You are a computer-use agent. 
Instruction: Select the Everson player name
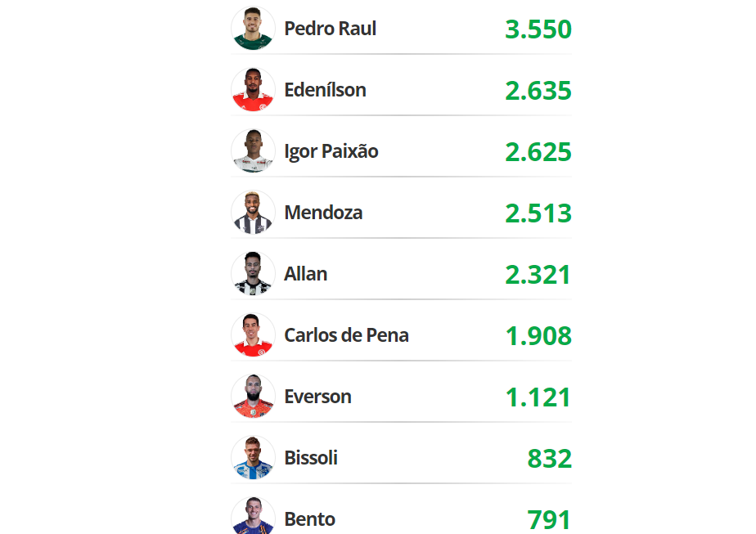[x=317, y=397]
